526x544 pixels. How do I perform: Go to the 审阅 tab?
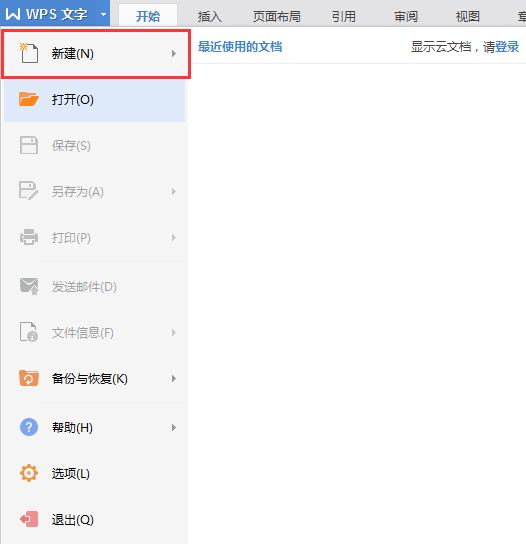(x=406, y=16)
